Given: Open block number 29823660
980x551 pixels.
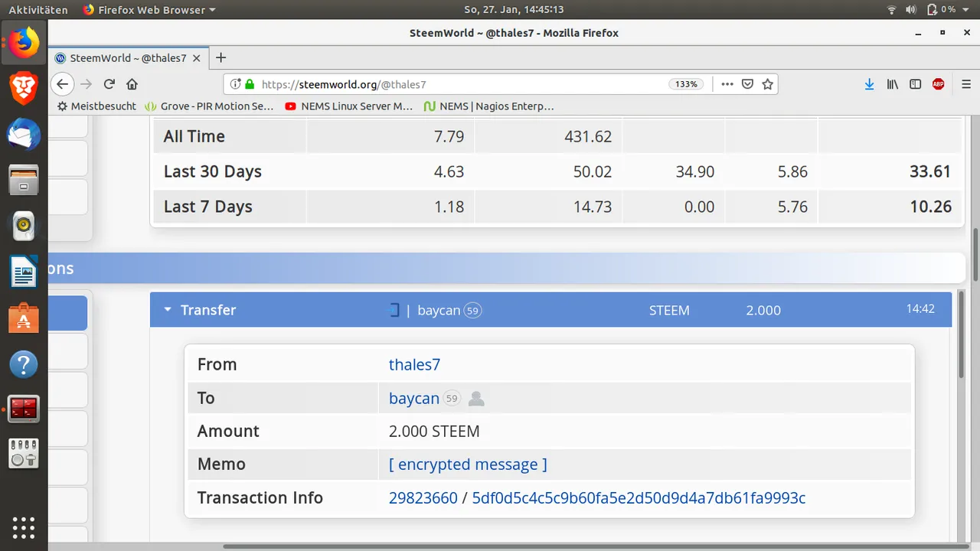Looking at the screenshot, I should click(x=423, y=498).
